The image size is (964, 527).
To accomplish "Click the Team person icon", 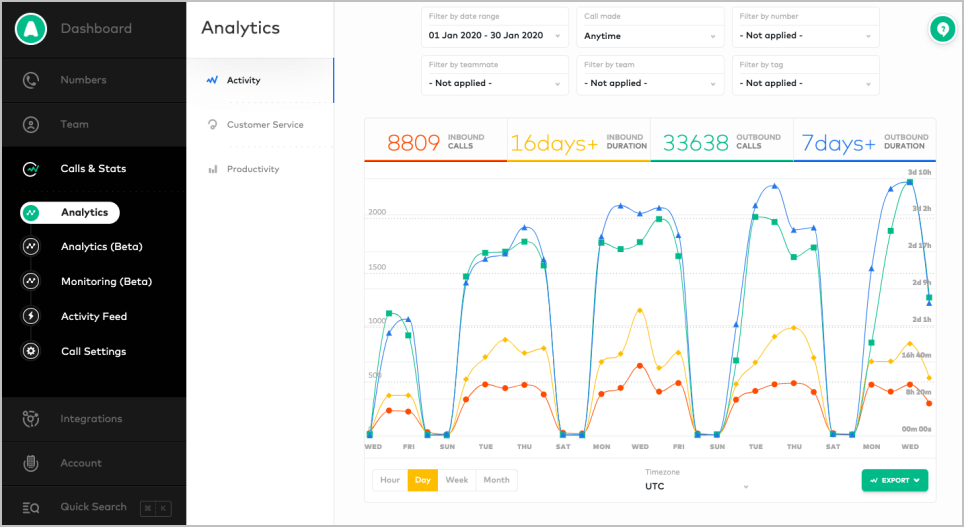I will 31,125.
